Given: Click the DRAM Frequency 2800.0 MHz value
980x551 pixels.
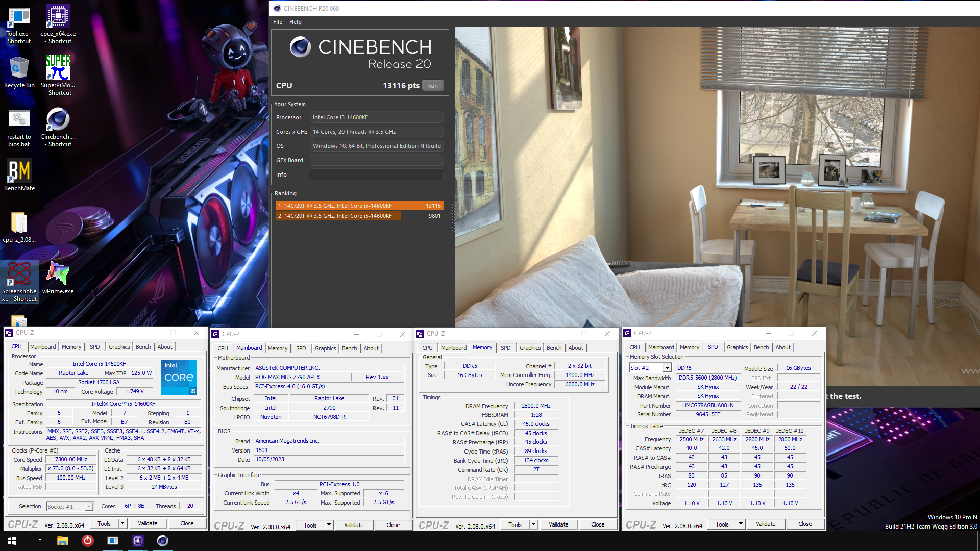Looking at the screenshot, I should (536, 406).
